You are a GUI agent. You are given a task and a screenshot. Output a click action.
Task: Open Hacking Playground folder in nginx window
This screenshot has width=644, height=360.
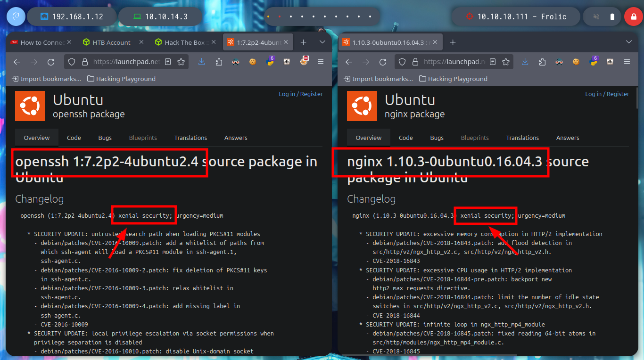coord(453,79)
